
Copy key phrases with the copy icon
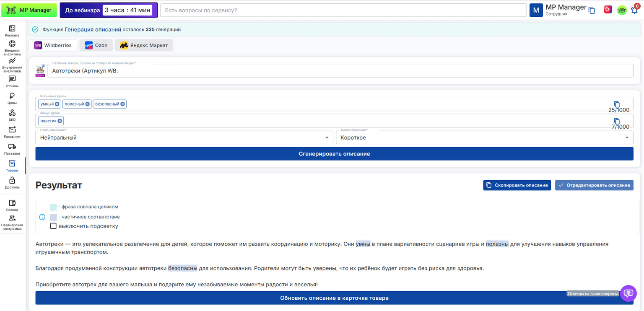tap(617, 104)
